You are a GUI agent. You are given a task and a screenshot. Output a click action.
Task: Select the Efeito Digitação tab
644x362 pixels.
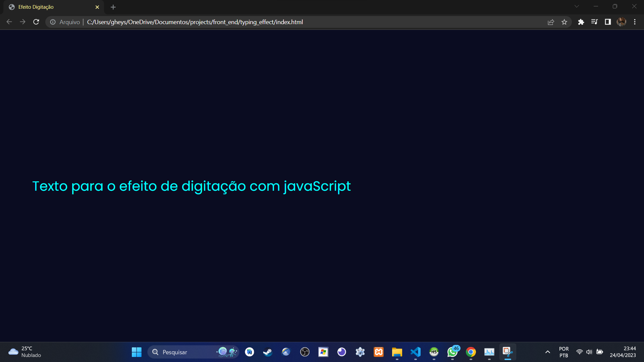coord(50,7)
